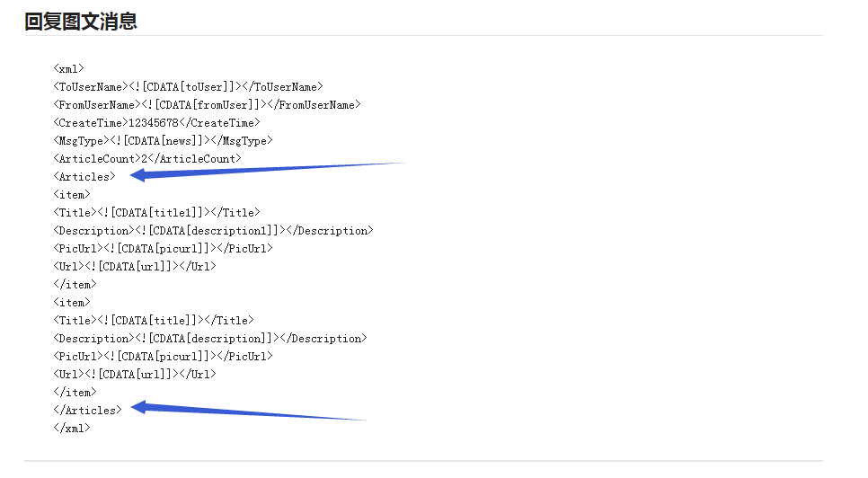Click the FromUserName code line
Image resolution: width=868 pixels, height=478 pixels.
coord(207,104)
